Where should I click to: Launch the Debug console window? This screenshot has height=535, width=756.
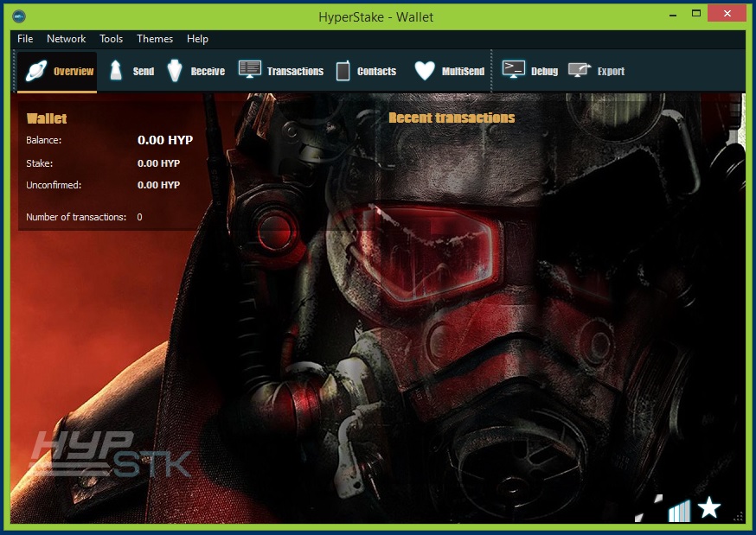[x=530, y=71]
